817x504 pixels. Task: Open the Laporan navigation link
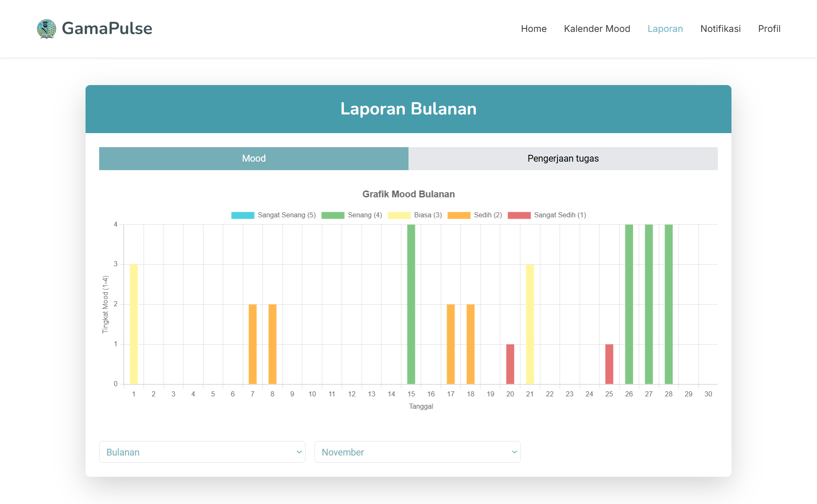665,28
